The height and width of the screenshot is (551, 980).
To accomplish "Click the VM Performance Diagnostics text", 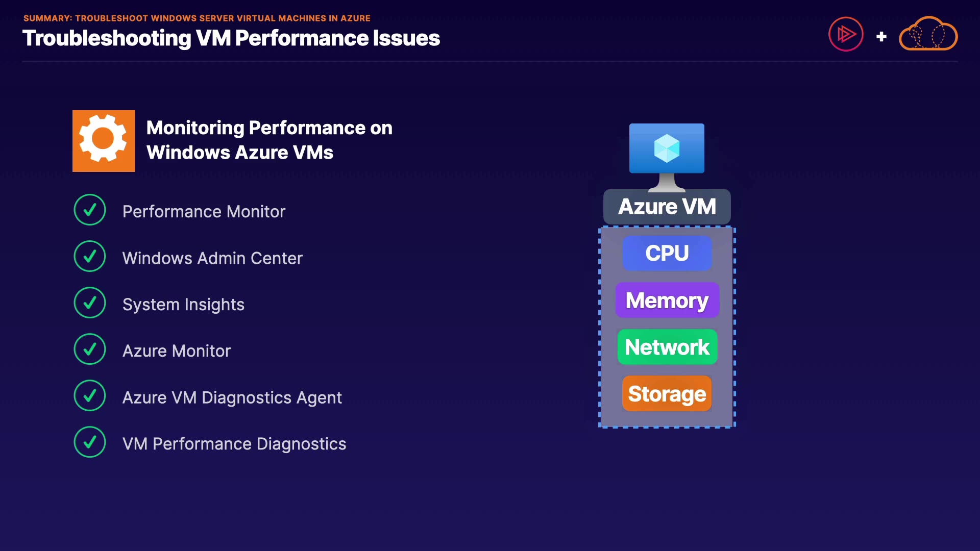I will (234, 444).
